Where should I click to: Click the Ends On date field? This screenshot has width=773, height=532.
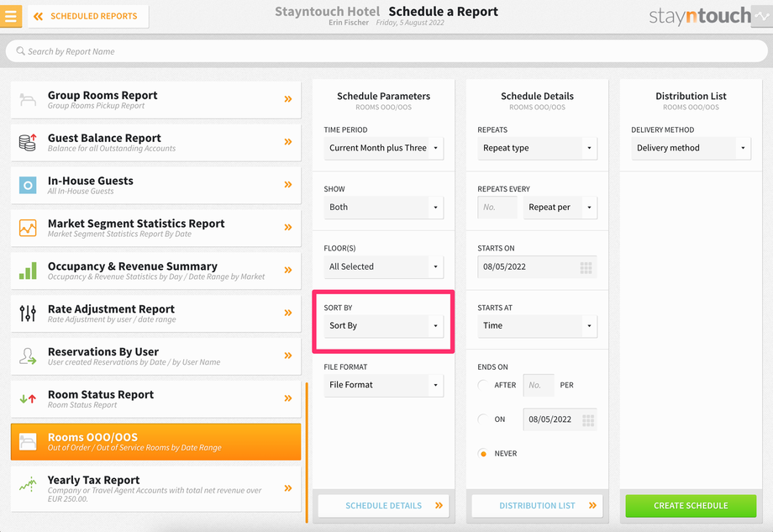[560, 419]
